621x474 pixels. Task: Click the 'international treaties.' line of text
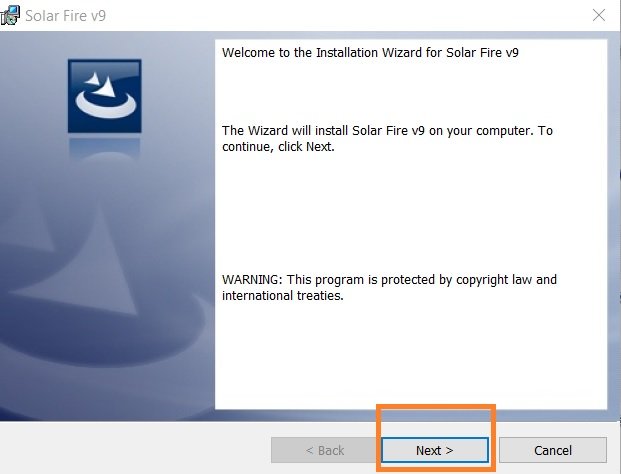tap(282, 296)
